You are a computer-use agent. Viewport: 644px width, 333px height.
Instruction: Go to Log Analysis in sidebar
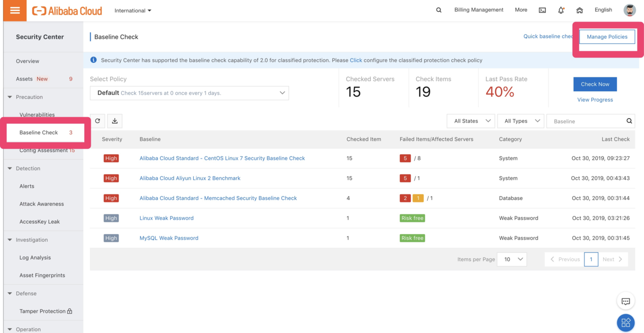35,258
